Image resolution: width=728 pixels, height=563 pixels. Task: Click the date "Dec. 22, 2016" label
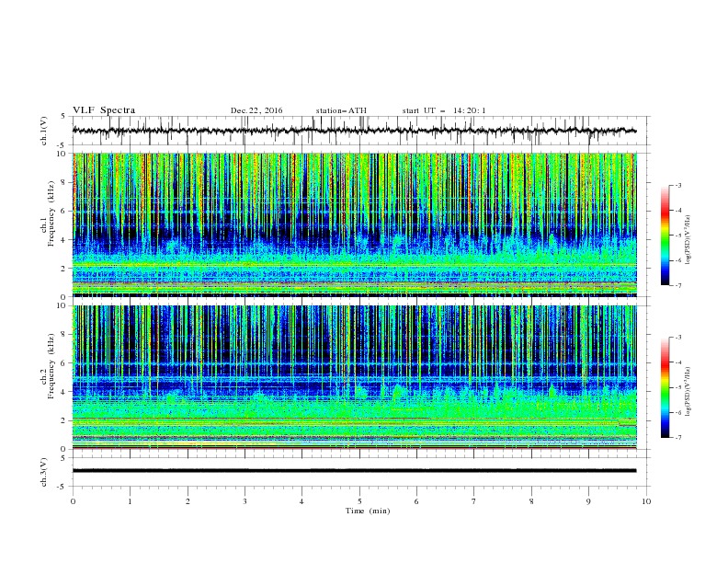(x=256, y=110)
